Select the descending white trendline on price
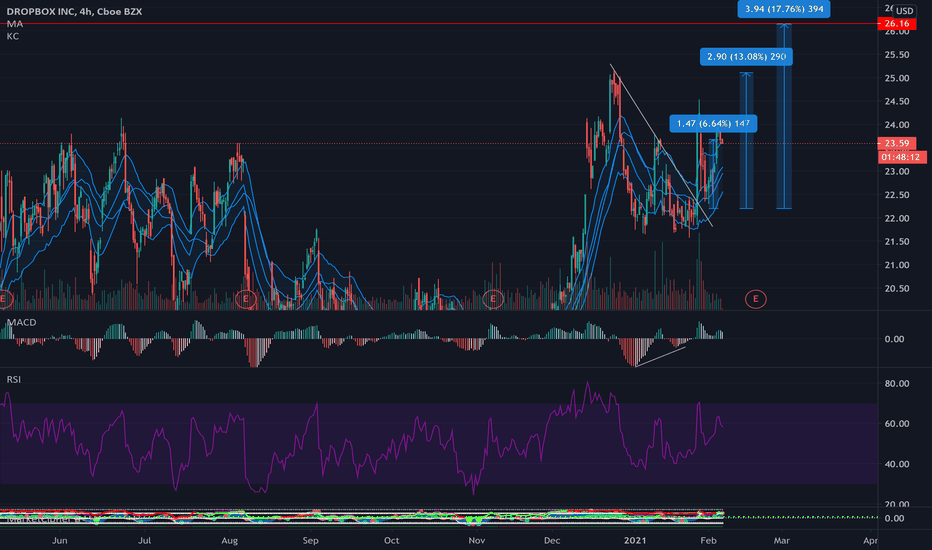The width and height of the screenshot is (932, 550). (661, 145)
